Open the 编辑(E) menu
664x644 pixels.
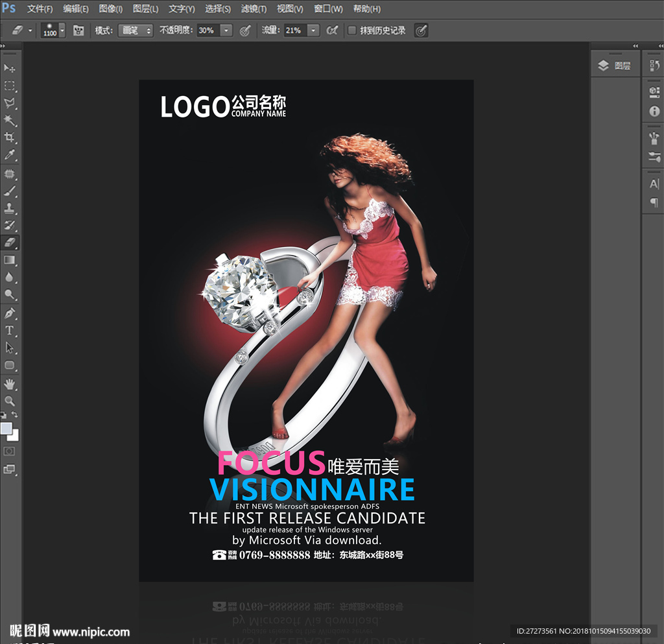pos(76,9)
